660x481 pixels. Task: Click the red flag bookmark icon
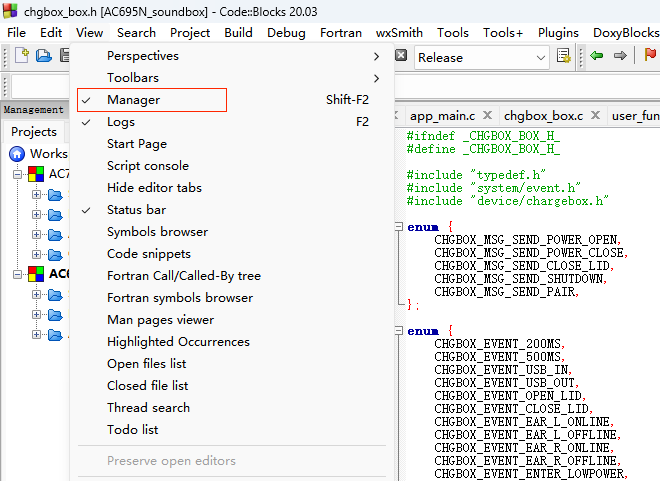[650, 55]
